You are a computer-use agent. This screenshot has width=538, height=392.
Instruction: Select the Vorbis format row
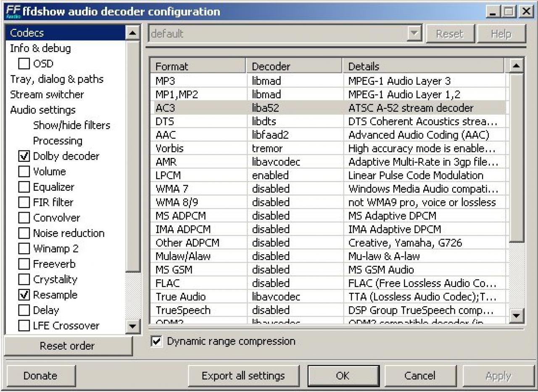328,148
